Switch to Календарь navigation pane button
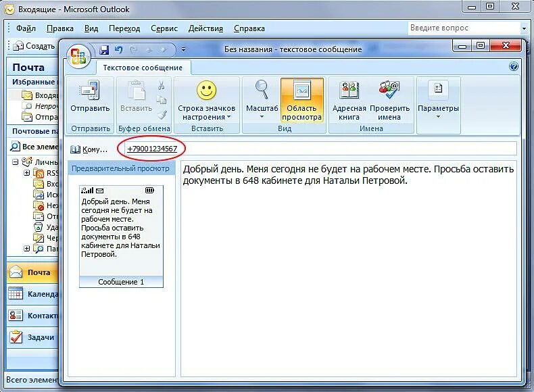Viewport: 534px width, 392px height. (x=32, y=294)
